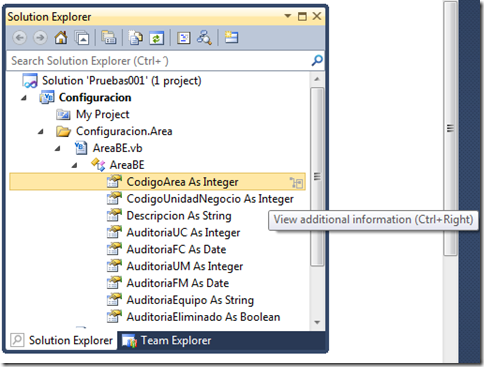Click the new Solution Explorer view icon
Image resolution: width=484 pixels, height=367 pixels.
coord(231,37)
